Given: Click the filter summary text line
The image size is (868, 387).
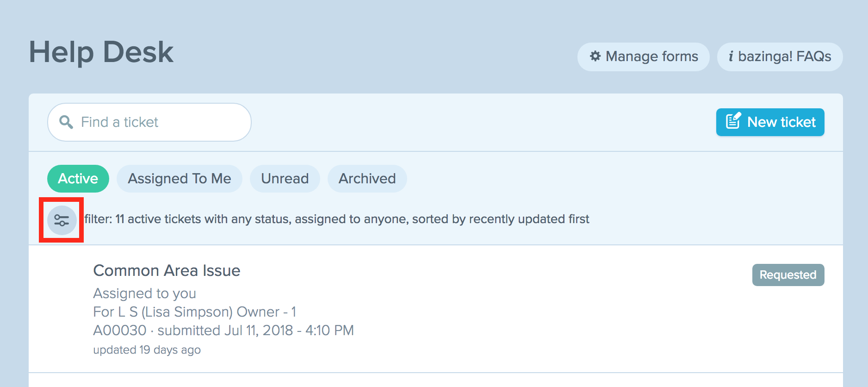Looking at the screenshot, I should point(337,219).
